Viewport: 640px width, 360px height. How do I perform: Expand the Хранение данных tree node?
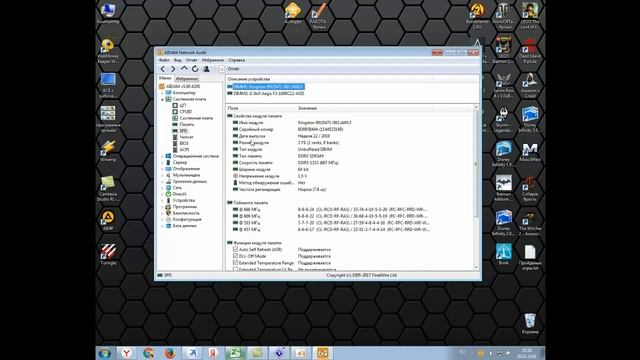tap(162, 182)
